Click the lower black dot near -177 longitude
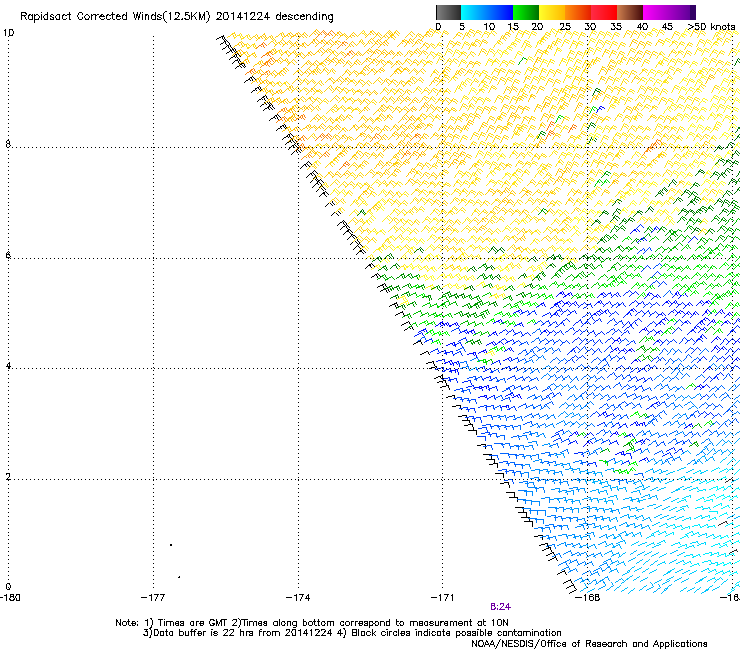The height and width of the screenshot is (650, 740). tap(179, 577)
